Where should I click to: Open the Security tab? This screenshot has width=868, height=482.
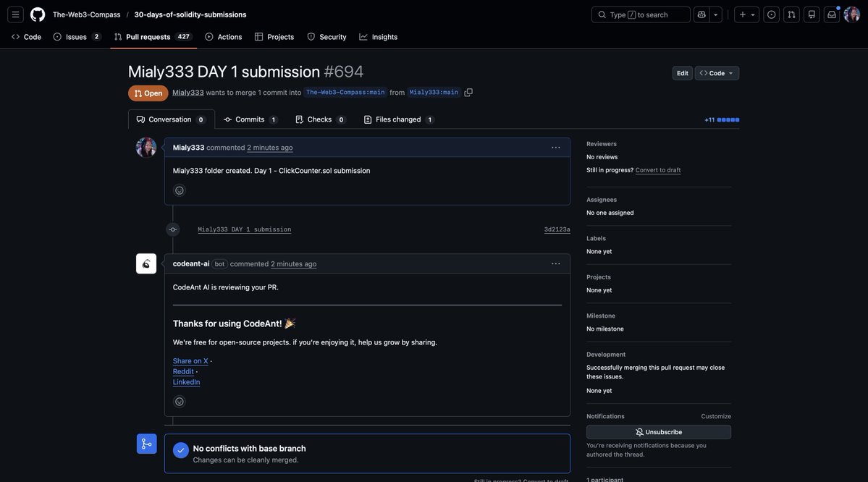tap(326, 37)
